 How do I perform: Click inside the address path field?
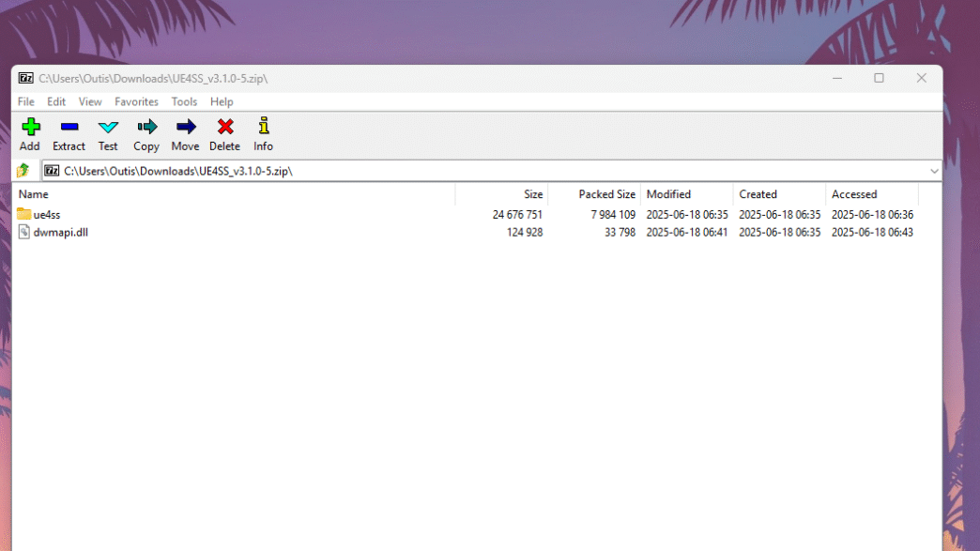[x=469, y=171]
